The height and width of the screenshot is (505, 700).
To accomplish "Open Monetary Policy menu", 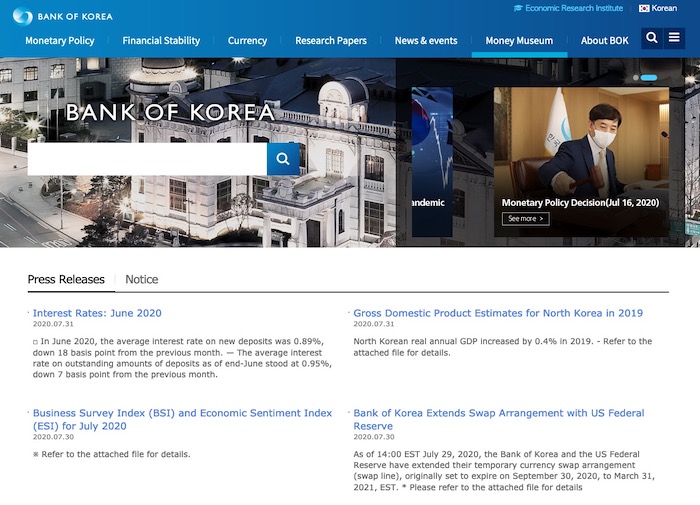I will pyautogui.click(x=60, y=41).
